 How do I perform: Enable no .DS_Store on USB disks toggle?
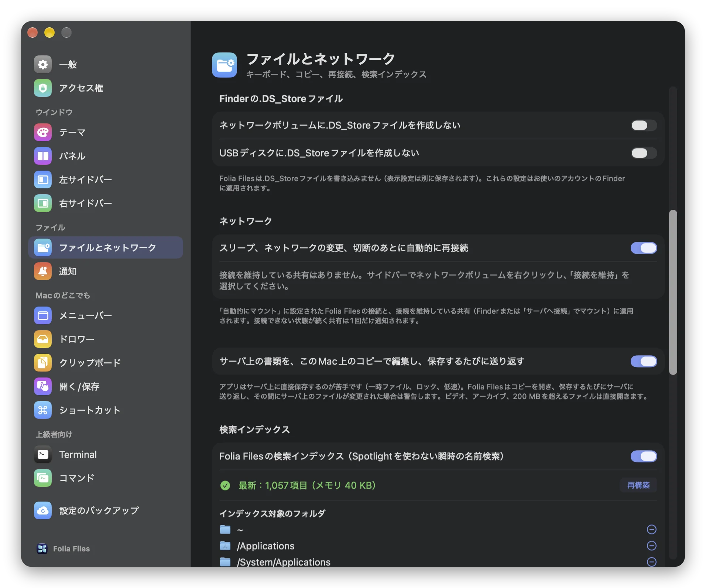tap(644, 153)
